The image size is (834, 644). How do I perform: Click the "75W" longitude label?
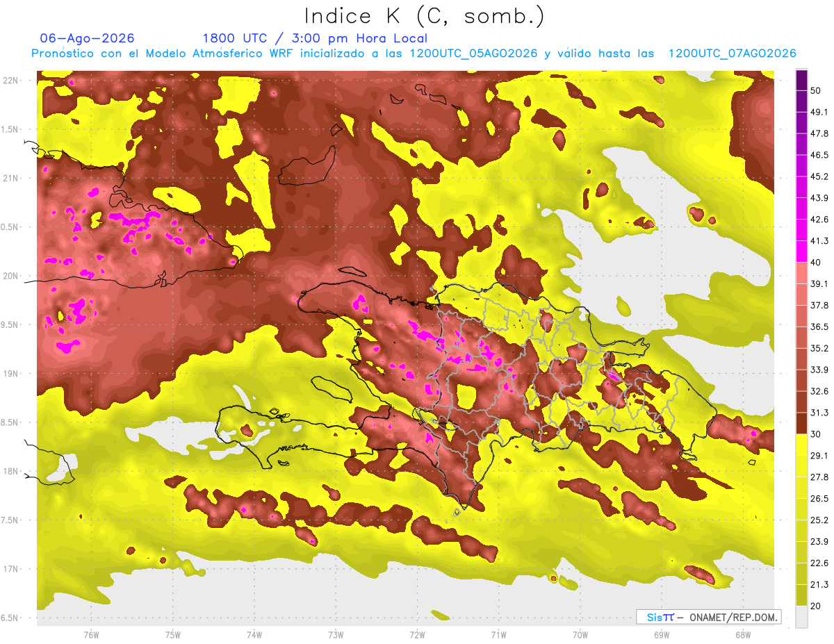click(173, 635)
